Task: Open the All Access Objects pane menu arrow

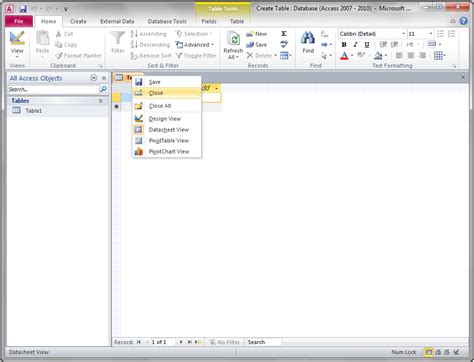Action: [x=94, y=78]
